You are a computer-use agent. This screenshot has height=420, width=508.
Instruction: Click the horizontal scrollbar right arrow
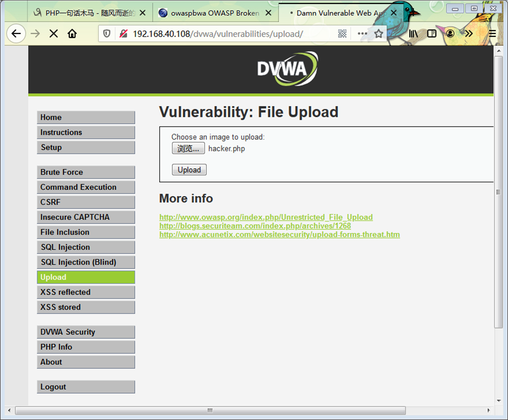pos(489,410)
